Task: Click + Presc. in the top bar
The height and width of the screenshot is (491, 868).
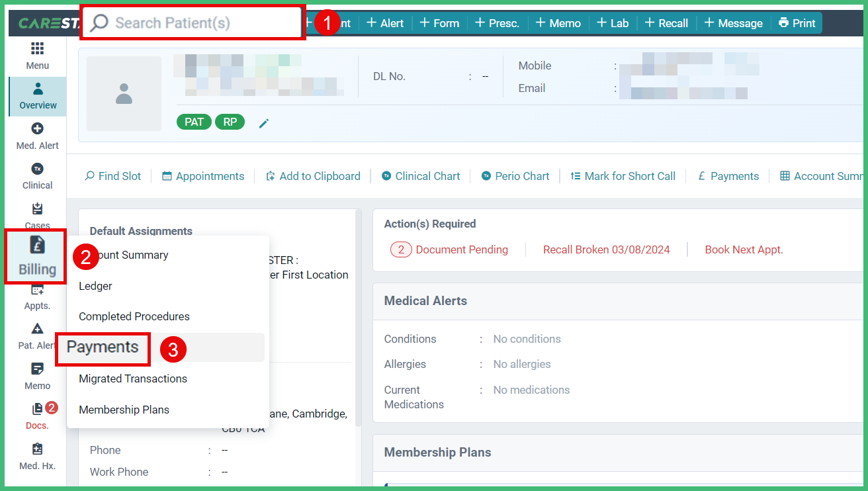Action: (497, 22)
